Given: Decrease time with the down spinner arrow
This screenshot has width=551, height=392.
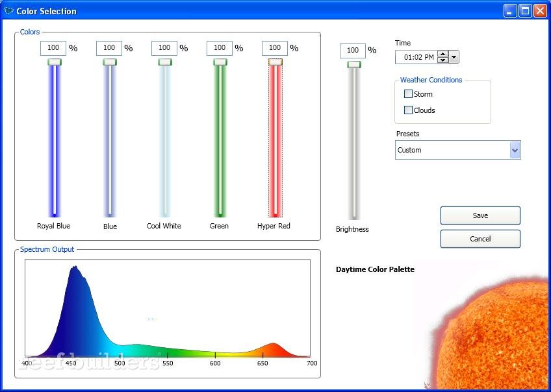Looking at the screenshot, I should (x=442, y=60).
